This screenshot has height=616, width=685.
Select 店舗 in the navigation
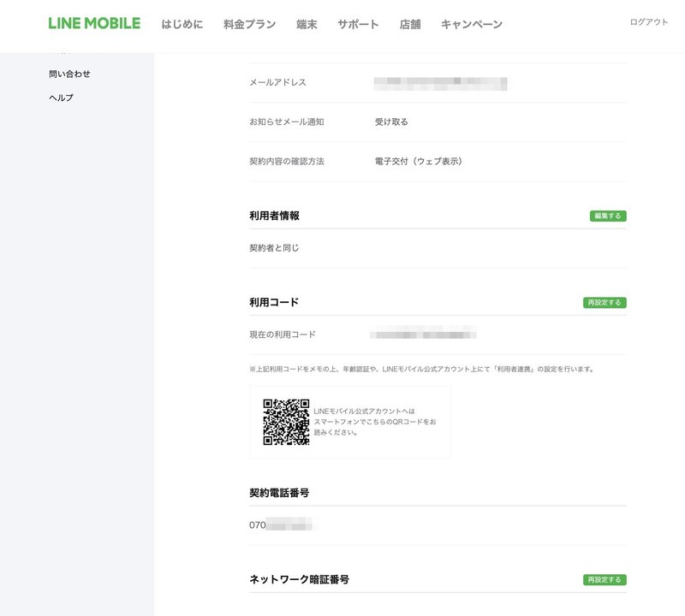(x=410, y=24)
